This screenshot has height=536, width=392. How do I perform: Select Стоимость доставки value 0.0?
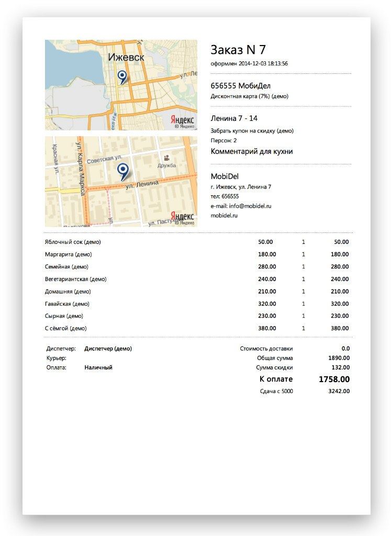pos(345,349)
